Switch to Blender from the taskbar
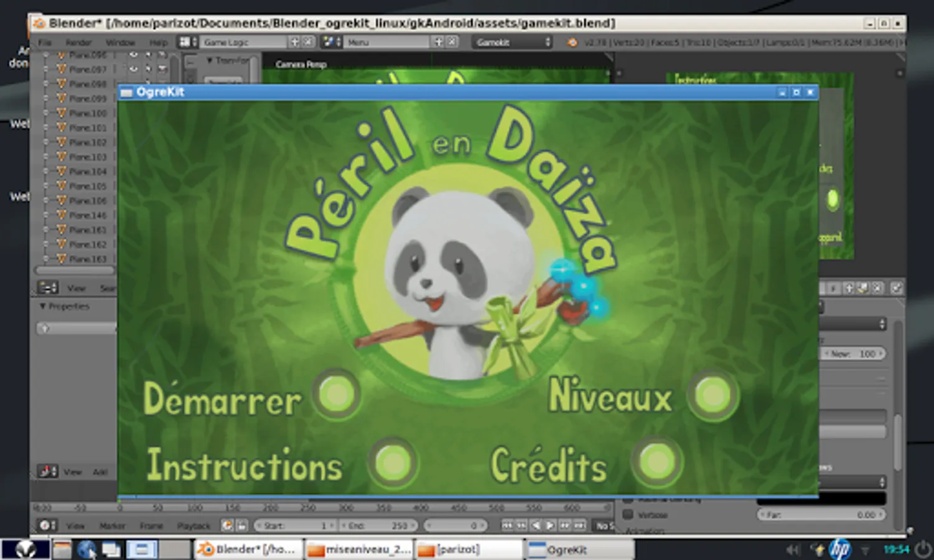 pyautogui.click(x=248, y=549)
